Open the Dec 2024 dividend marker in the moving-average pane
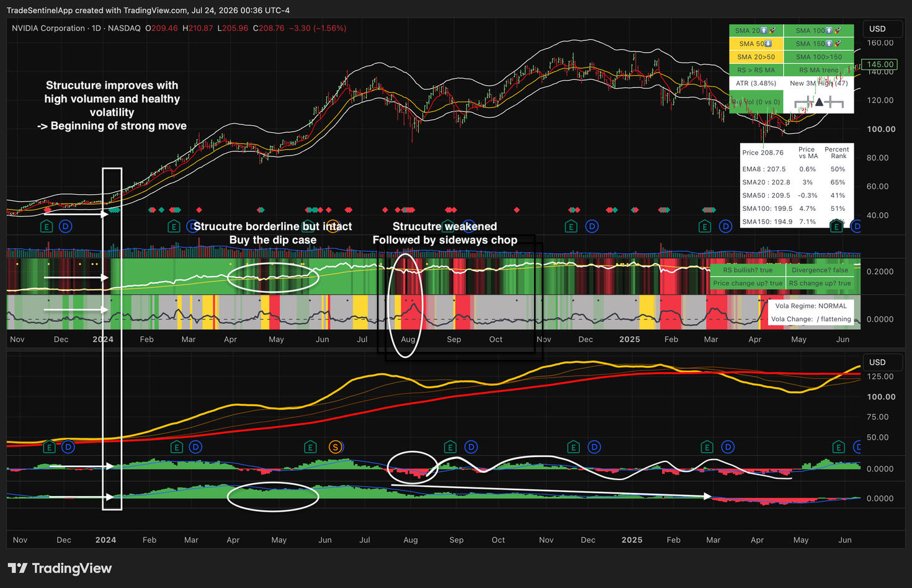The width and height of the screenshot is (912, 588). [594, 447]
